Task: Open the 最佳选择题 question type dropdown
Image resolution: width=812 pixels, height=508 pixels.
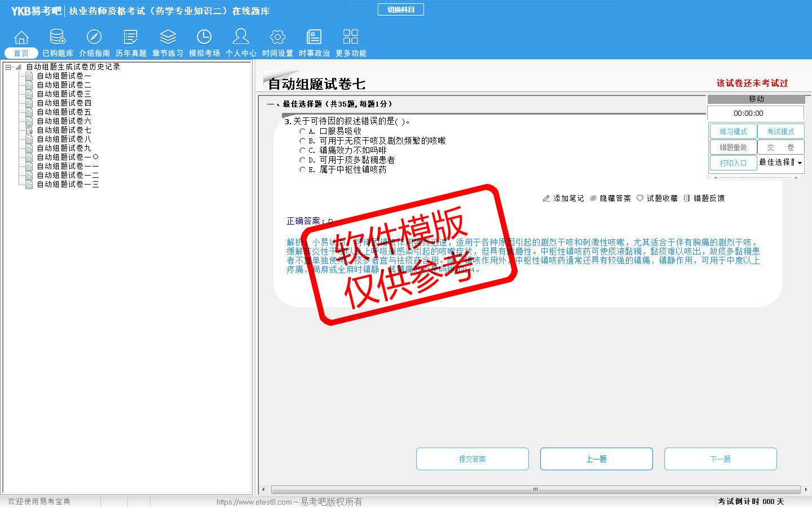Action: coord(800,163)
